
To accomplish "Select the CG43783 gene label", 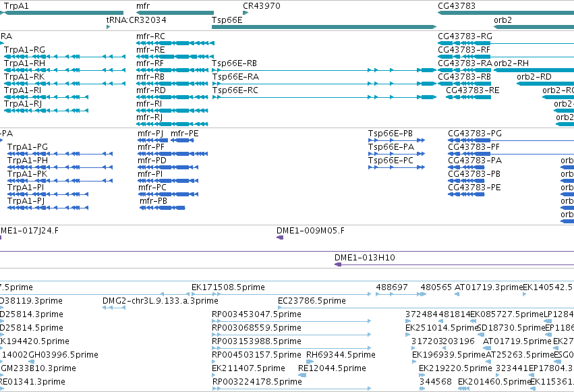I will [x=457, y=6].
